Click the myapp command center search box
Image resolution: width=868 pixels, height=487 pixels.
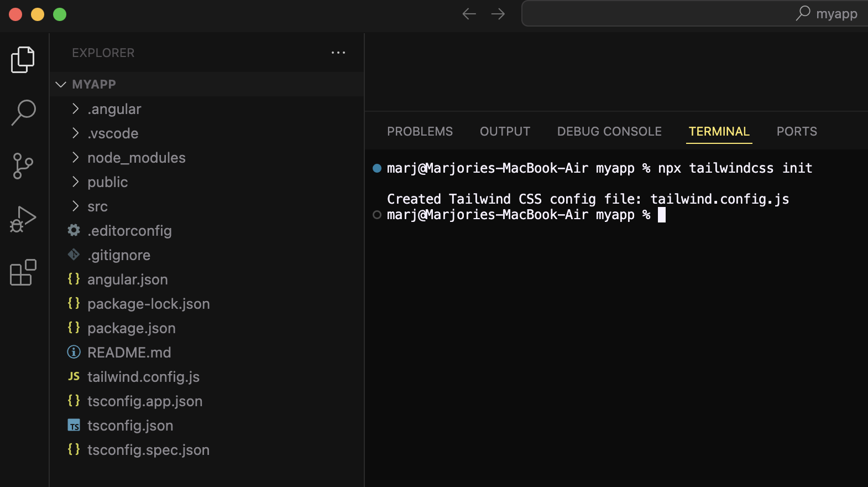pos(694,14)
